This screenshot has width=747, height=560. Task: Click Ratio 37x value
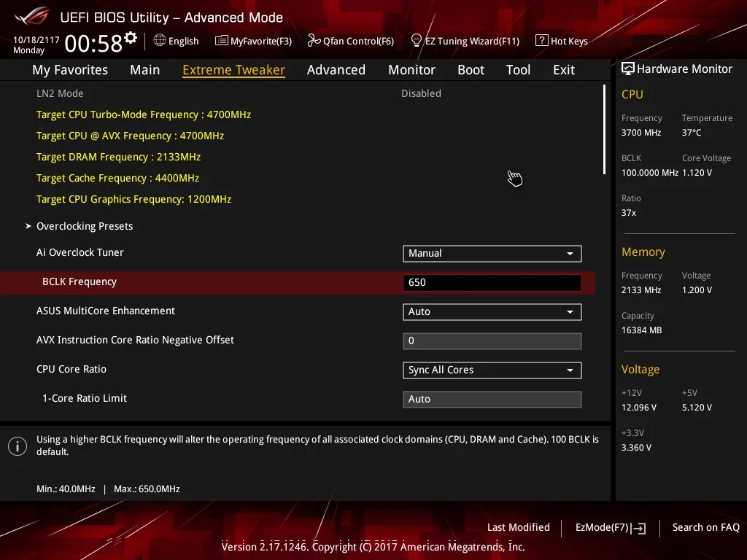click(x=629, y=213)
